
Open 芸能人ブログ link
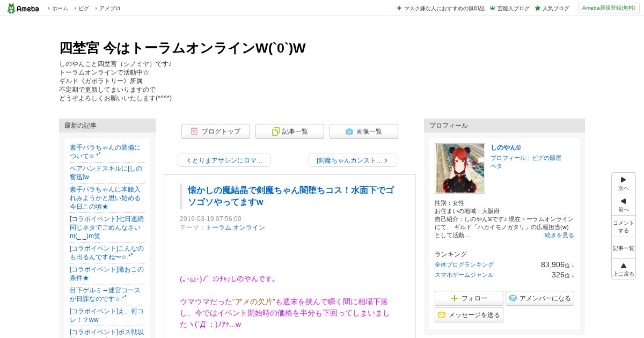click(x=510, y=9)
